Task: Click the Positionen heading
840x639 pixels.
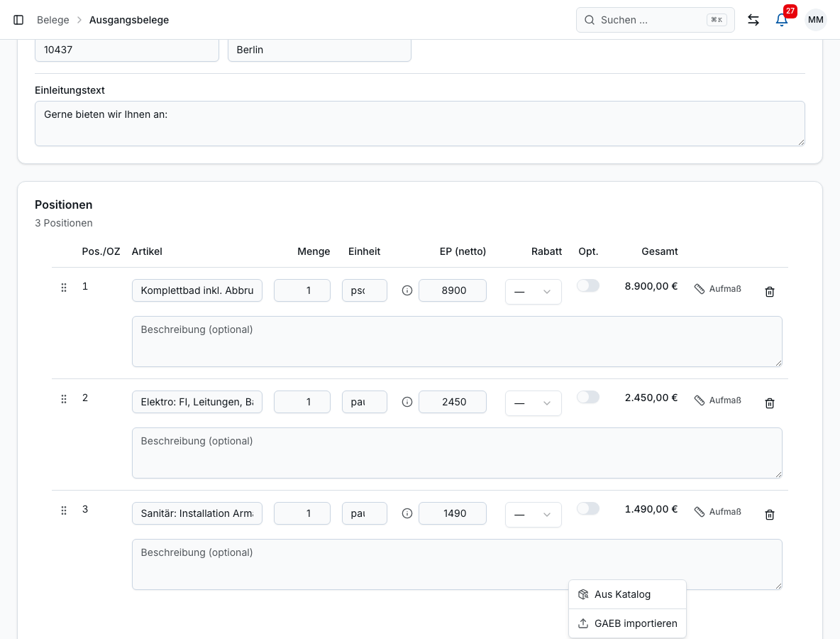Action: point(64,204)
